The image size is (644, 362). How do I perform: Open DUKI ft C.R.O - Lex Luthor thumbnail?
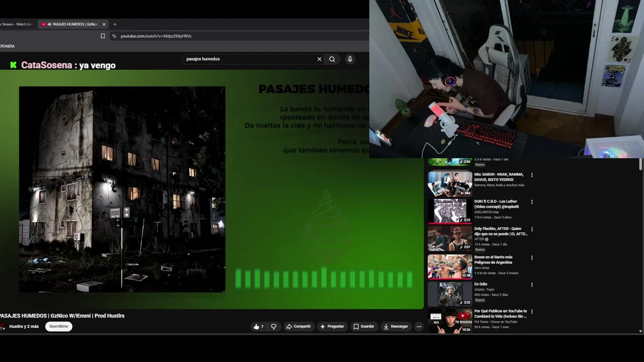pos(450,211)
